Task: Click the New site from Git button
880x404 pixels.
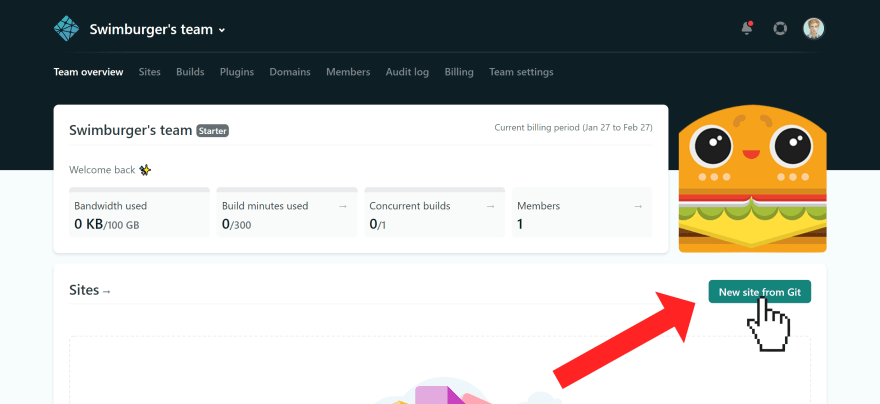Action: tap(759, 292)
